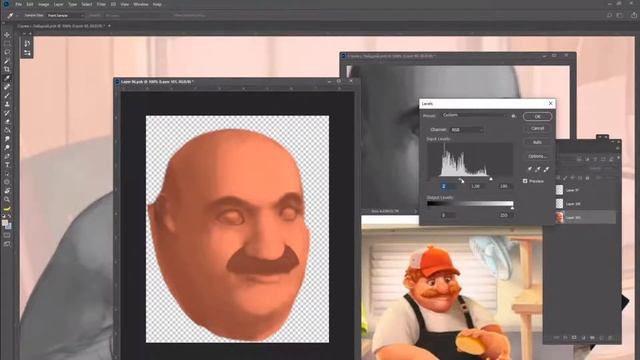
Task: Select the Hand tool
Action: [7, 191]
